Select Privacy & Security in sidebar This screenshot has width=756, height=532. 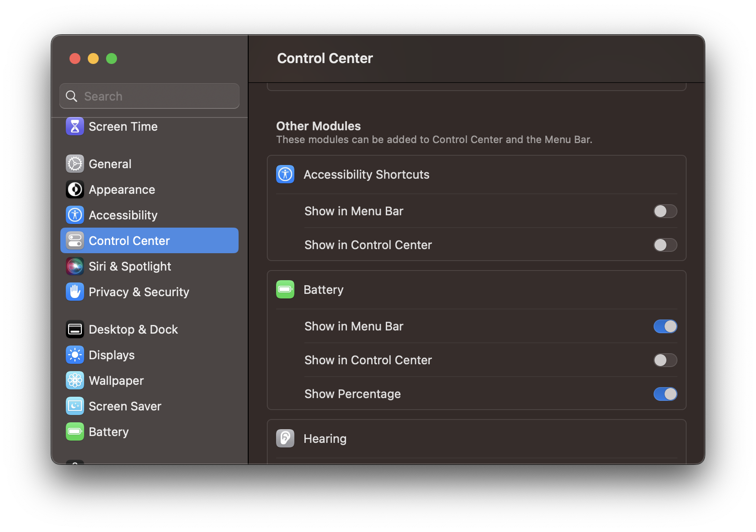[138, 292]
